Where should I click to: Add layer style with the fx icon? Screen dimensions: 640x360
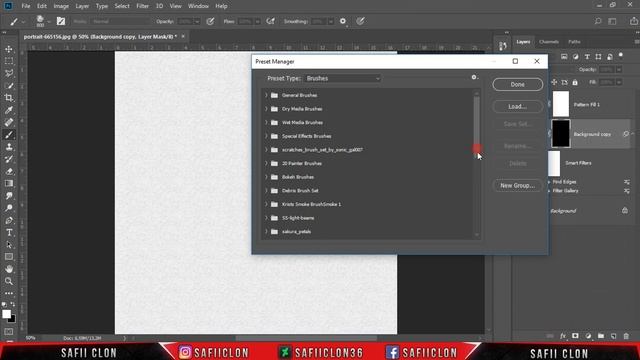[563, 336]
